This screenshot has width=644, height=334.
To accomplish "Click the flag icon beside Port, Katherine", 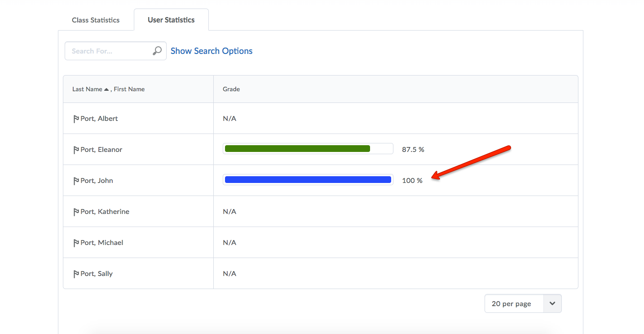I will click(76, 212).
